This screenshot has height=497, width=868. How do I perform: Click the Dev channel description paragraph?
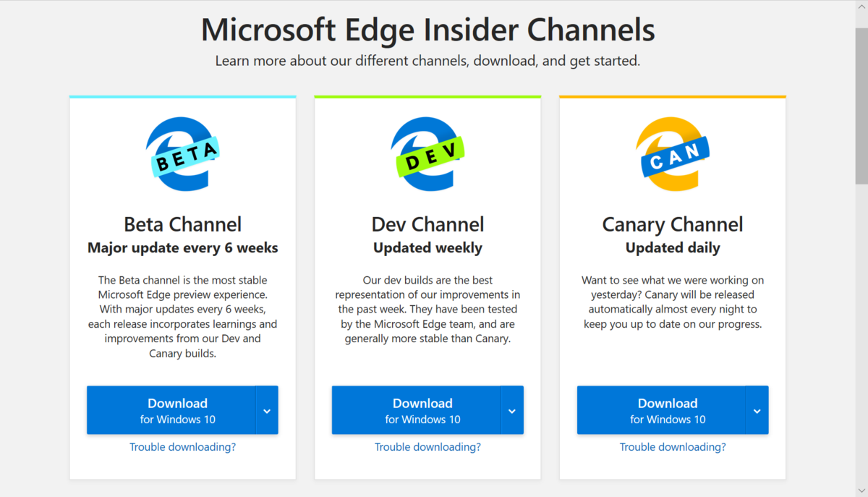(427, 309)
